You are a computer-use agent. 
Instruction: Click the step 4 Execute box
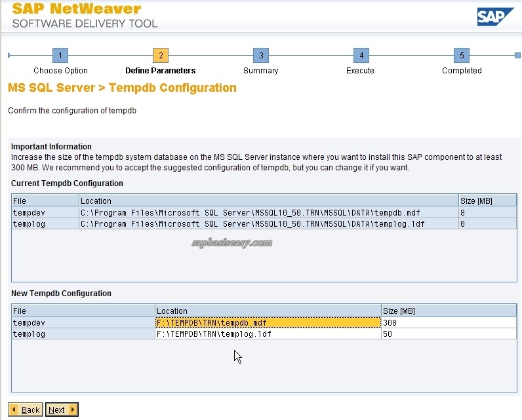click(x=361, y=55)
